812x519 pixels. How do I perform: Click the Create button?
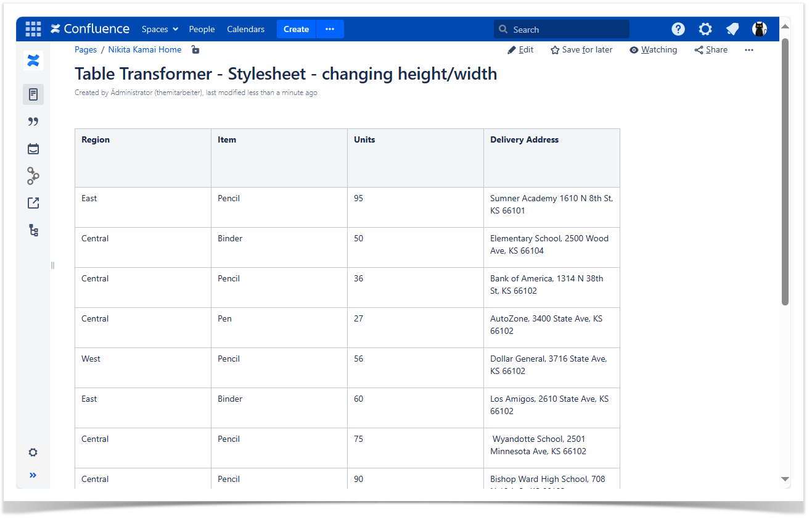pyautogui.click(x=296, y=29)
